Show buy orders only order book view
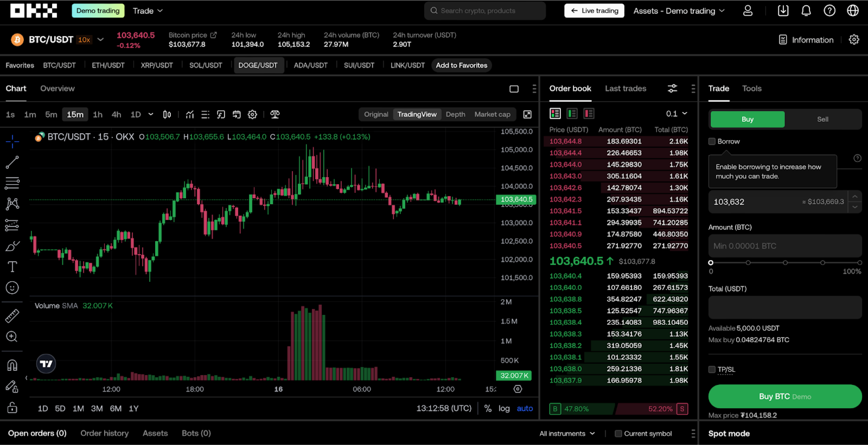Image resolution: width=868 pixels, height=445 pixels. (x=572, y=114)
